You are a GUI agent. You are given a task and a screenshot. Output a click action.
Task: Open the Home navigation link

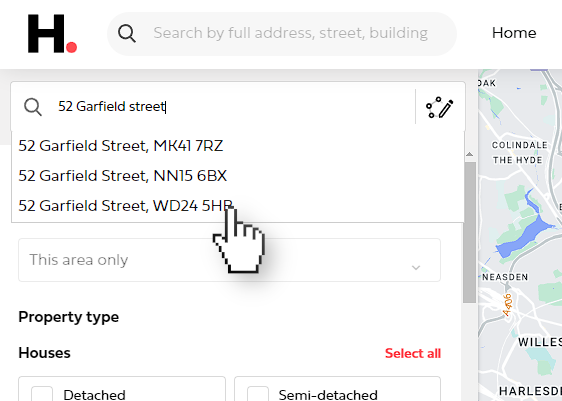point(514,33)
